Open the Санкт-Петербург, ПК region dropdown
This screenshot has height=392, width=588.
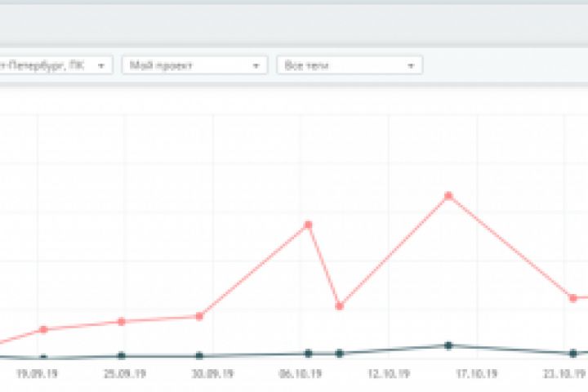(56, 65)
